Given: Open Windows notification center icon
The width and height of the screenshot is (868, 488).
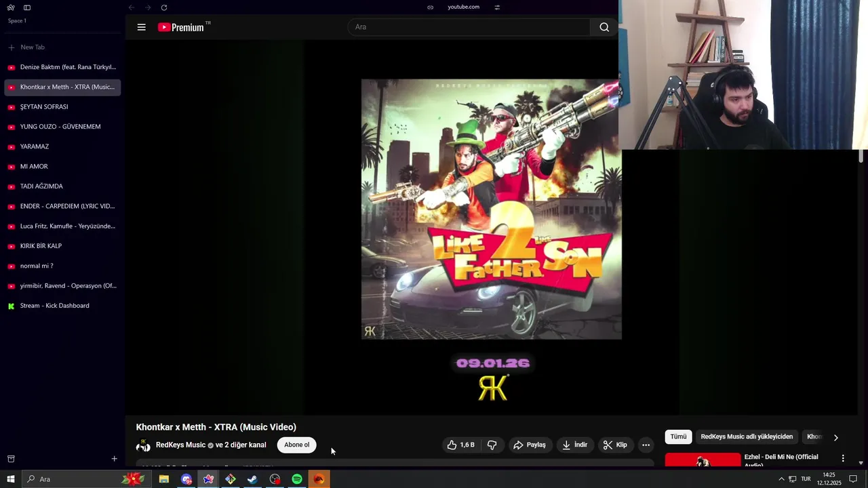Looking at the screenshot, I should [x=854, y=479].
